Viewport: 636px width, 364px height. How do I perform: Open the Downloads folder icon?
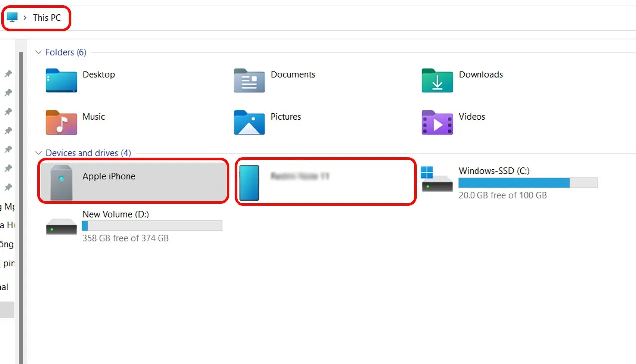tap(437, 80)
